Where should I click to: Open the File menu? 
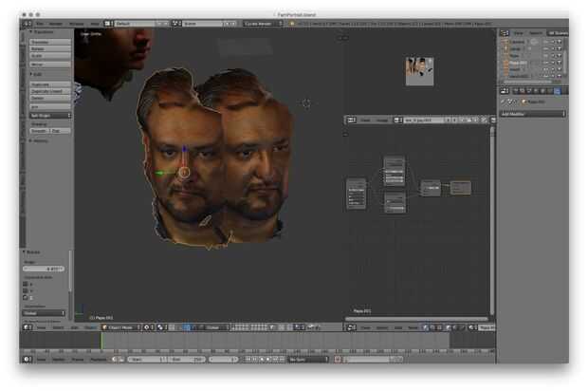(40, 24)
